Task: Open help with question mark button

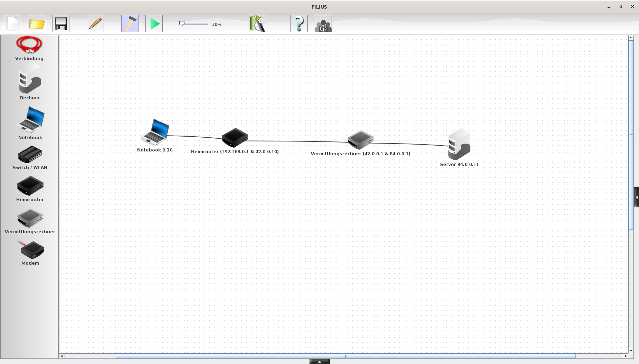Action: [299, 24]
